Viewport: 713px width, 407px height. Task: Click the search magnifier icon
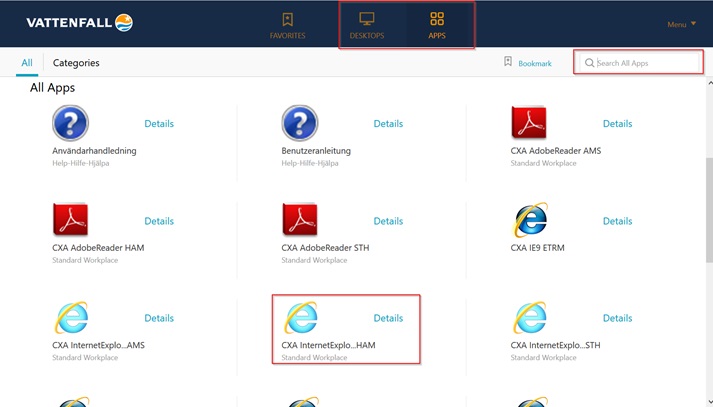pos(589,63)
